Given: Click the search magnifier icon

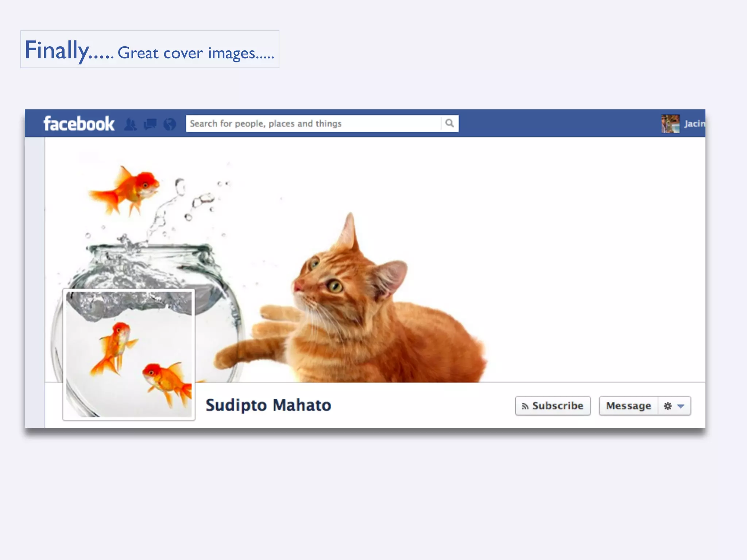Looking at the screenshot, I should point(450,123).
